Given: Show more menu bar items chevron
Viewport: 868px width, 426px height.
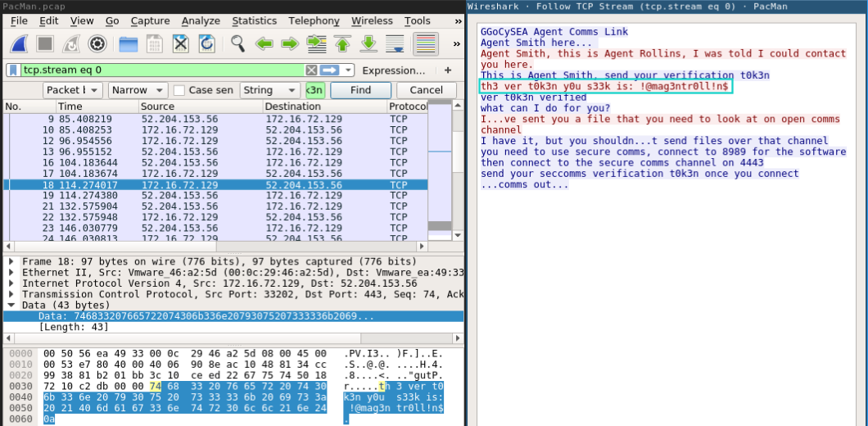Looking at the screenshot, I should tap(458, 21).
